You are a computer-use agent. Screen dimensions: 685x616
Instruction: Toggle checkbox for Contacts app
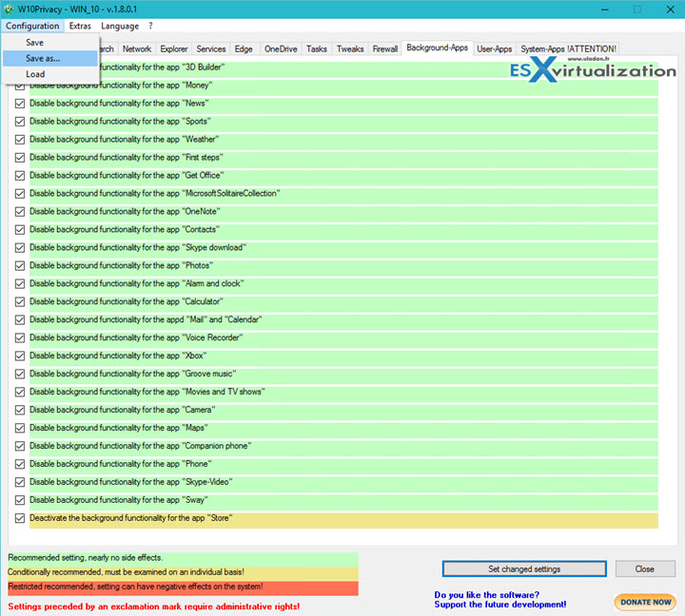[20, 230]
